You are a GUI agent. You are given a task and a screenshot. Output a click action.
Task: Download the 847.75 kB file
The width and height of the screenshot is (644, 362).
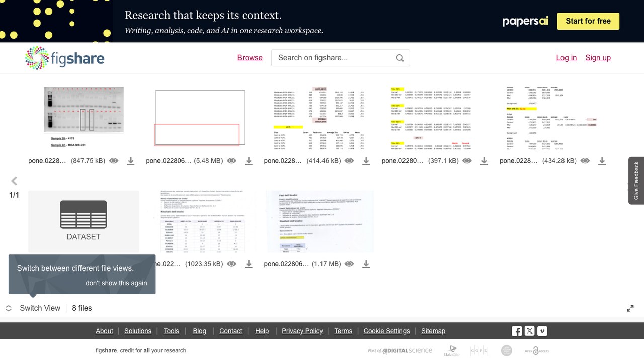pyautogui.click(x=131, y=161)
